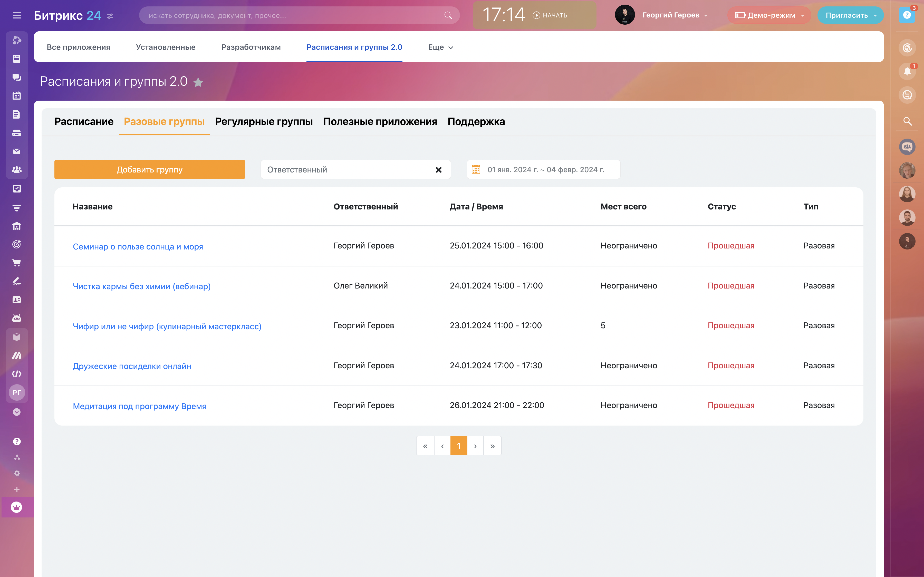The height and width of the screenshot is (577, 924).
Task: Open notifications bell icon
Action: click(907, 71)
